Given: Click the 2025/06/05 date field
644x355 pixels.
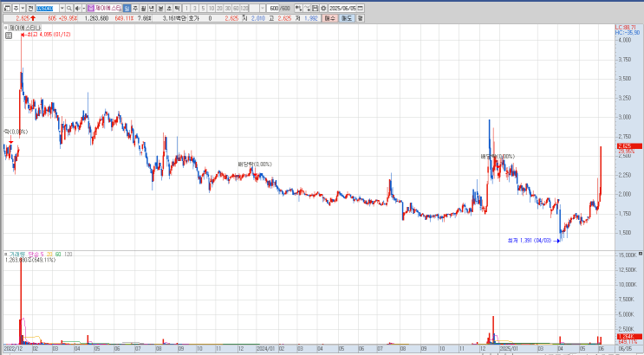Looking at the screenshot, I should pyautogui.click(x=342, y=8).
